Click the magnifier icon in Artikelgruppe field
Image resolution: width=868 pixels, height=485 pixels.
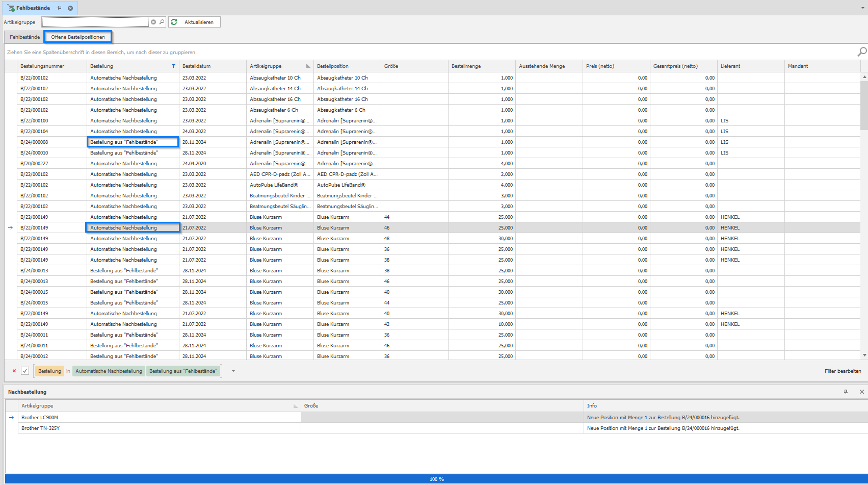pyautogui.click(x=162, y=22)
